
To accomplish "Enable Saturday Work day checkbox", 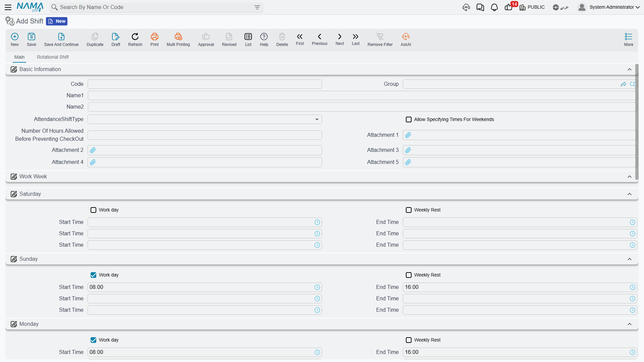I will (93, 210).
